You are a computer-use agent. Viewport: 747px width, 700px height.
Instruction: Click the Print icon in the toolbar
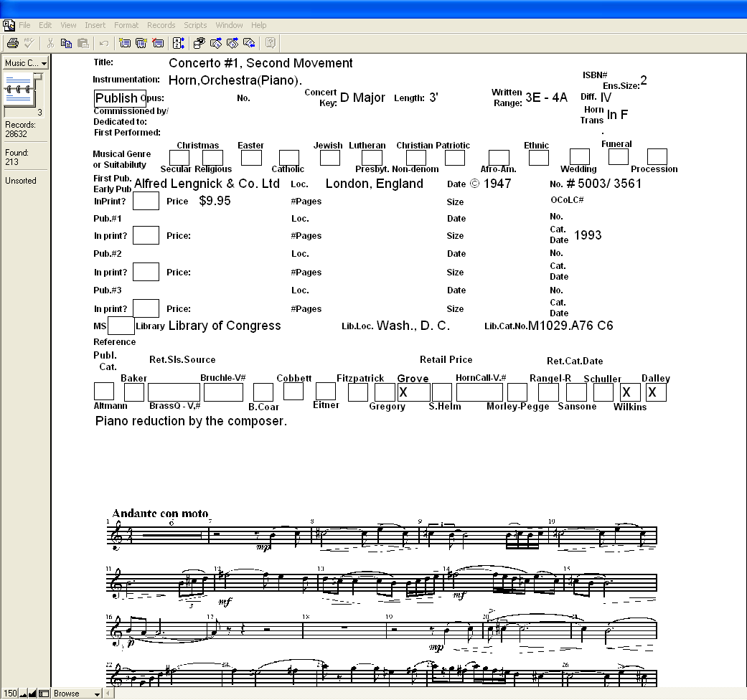[12, 43]
